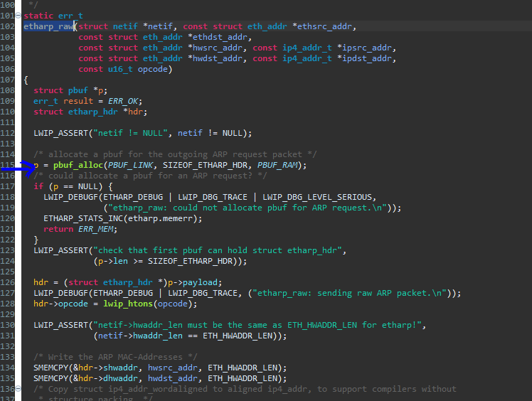Image resolution: width=532 pixels, height=401 pixels.
Task: Click hdr->opcode assignment target
Action: click(60, 304)
